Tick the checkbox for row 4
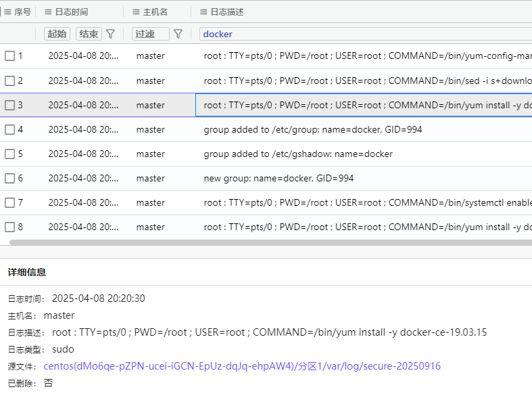The image size is (532, 400). [x=9, y=129]
